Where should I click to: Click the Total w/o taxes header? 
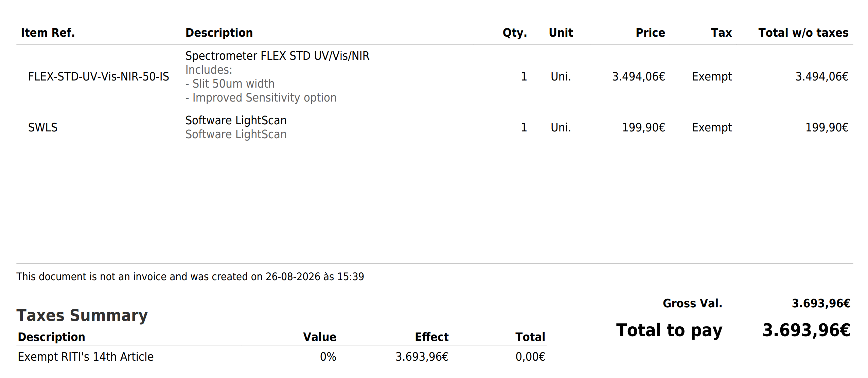pyautogui.click(x=803, y=33)
